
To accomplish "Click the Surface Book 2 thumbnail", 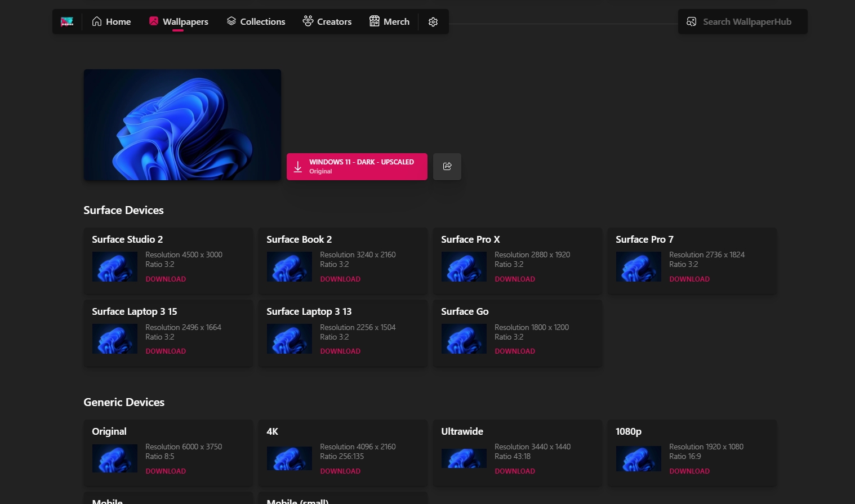I will pyautogui.click(x=290, y=266).
